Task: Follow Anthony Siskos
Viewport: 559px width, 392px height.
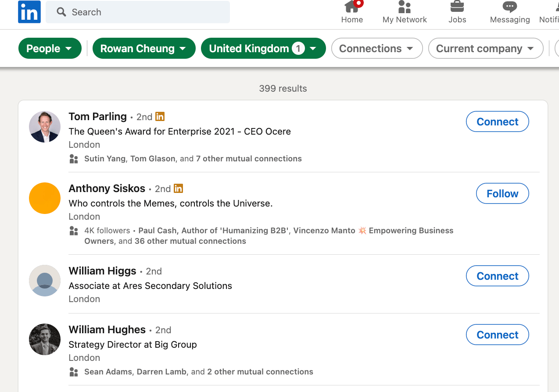Action: coord(502,194)
